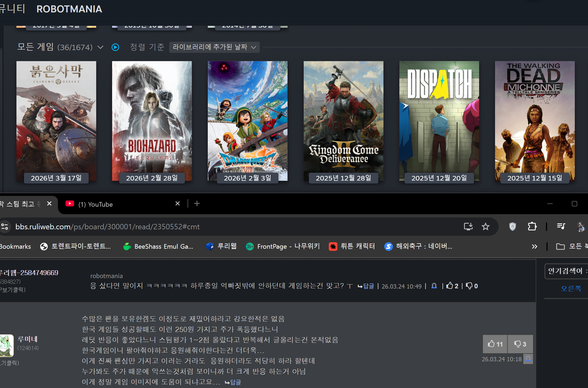Open a new browser tab
This screenshot has height=388, width=588.
coord(197,204)
